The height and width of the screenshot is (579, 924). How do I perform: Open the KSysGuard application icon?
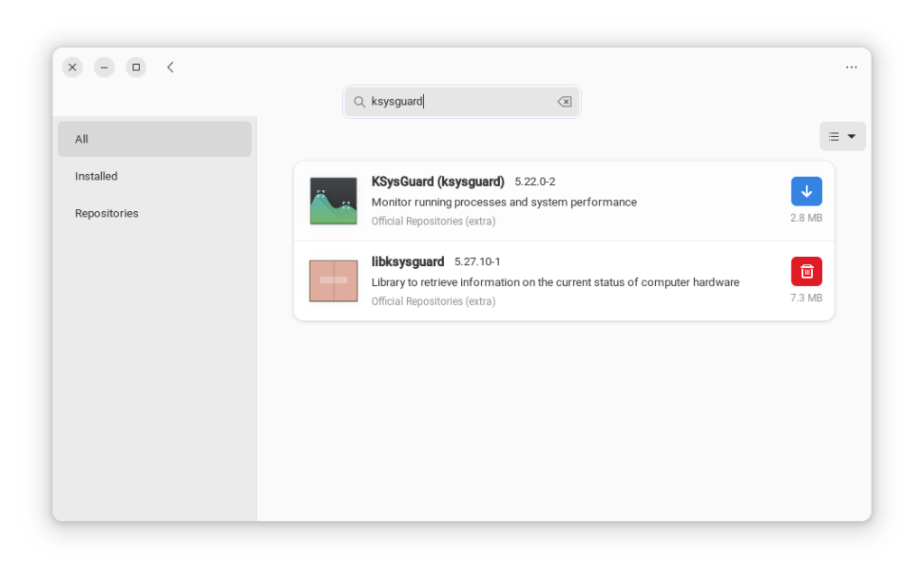(x=334, y=201)
